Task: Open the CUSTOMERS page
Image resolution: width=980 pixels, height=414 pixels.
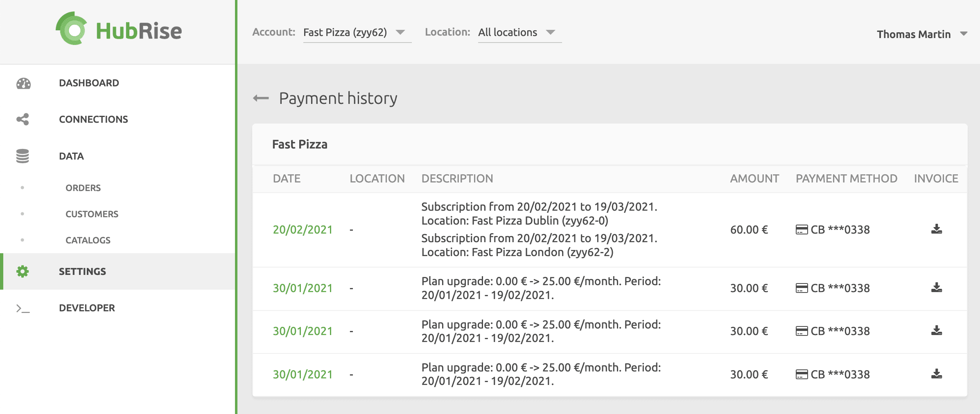Action: 92,214
